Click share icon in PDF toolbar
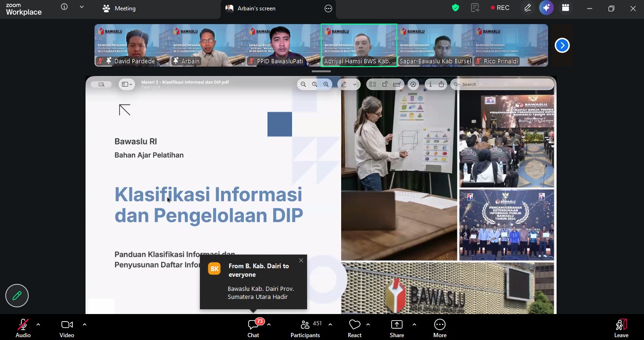This screenshot has width=644, height=340. pos(441,84)
